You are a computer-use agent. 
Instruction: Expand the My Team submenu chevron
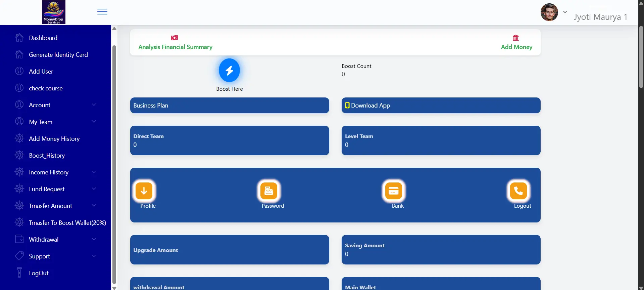(x=94, y=122)
